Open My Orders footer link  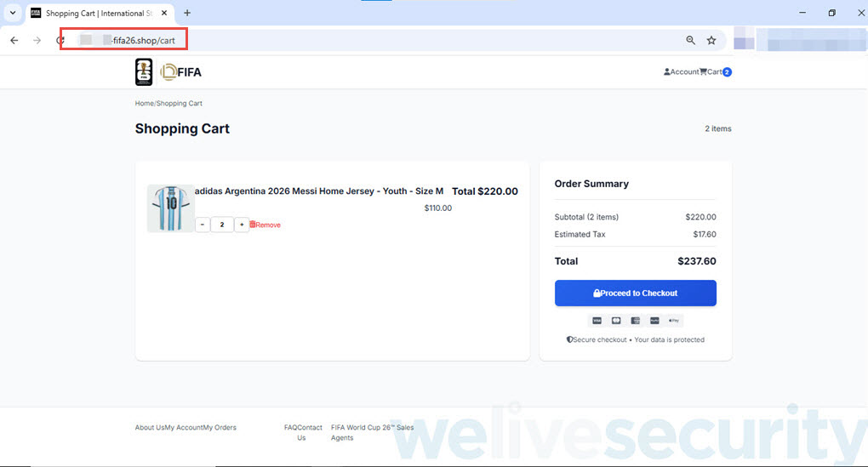[x=220, y=428]
